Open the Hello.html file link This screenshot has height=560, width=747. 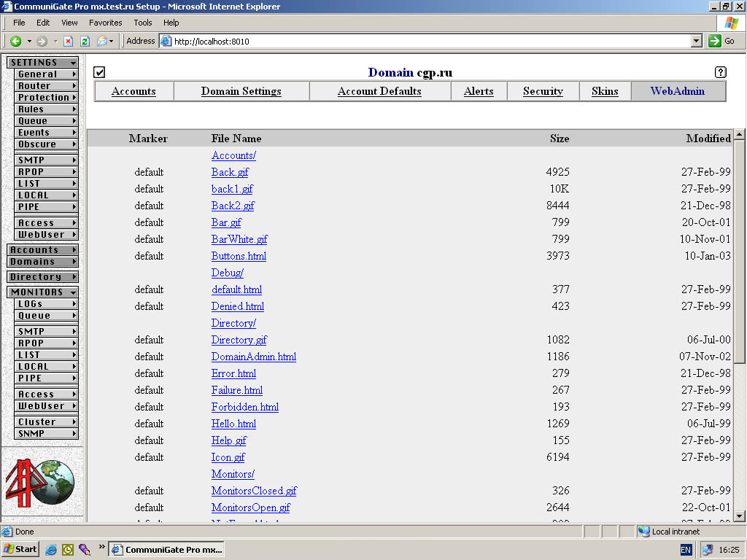click(234, 424)
